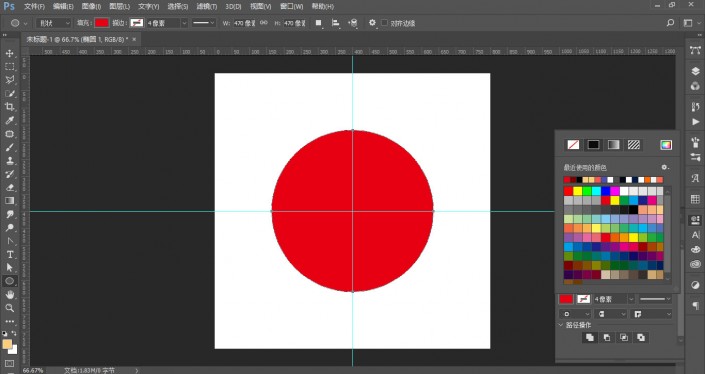Open the 滤镜(T) menu
This screenshot has height=374, width=705.
pyautogui.click(x=207, y=6)
